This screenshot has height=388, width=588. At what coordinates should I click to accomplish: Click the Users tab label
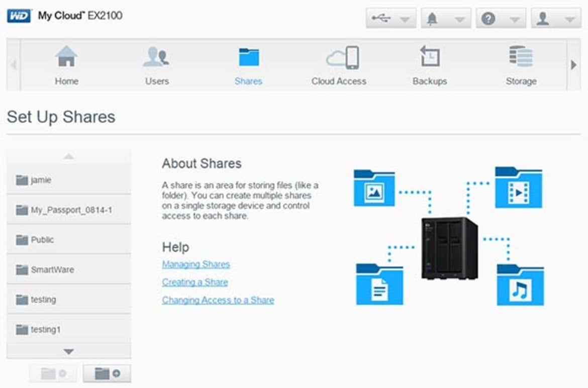157,81
